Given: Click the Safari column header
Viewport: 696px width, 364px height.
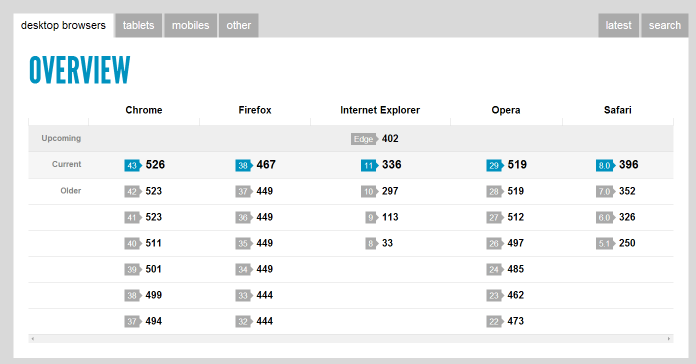Looking at the screenshot, I should pos(617,110).
